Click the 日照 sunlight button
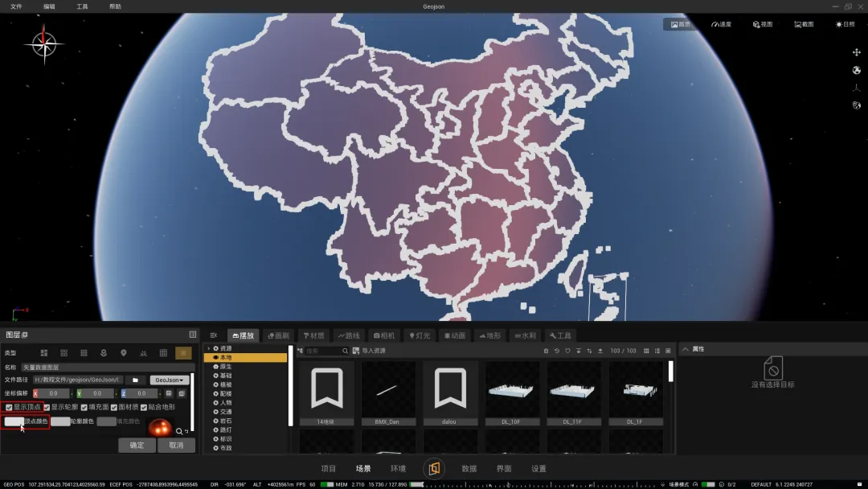The width and height of the screenshot is (868, 489). point(845,24)
